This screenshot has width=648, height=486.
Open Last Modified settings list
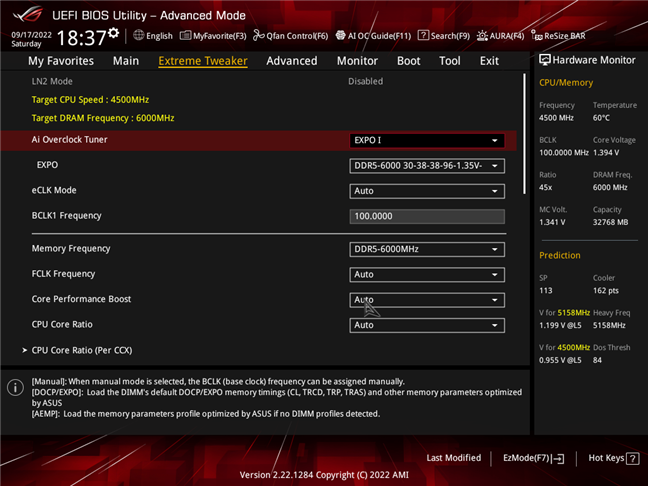(x=453, y=458)
